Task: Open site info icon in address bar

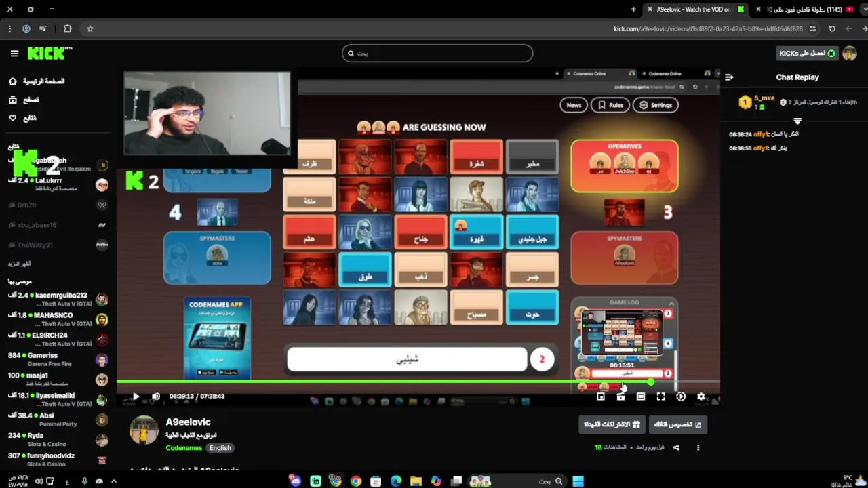Action: (x=812, y=28)
